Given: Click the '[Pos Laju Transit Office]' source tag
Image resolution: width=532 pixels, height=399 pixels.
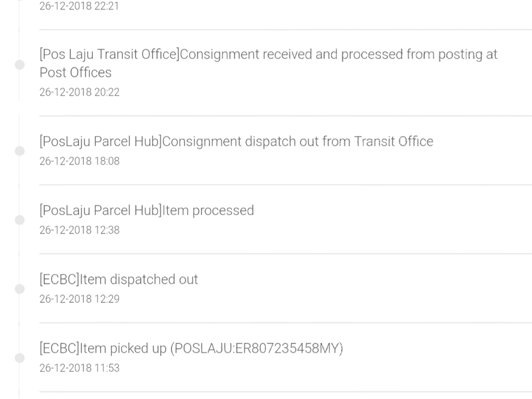Looking at the screenshot, I should 109,54.
